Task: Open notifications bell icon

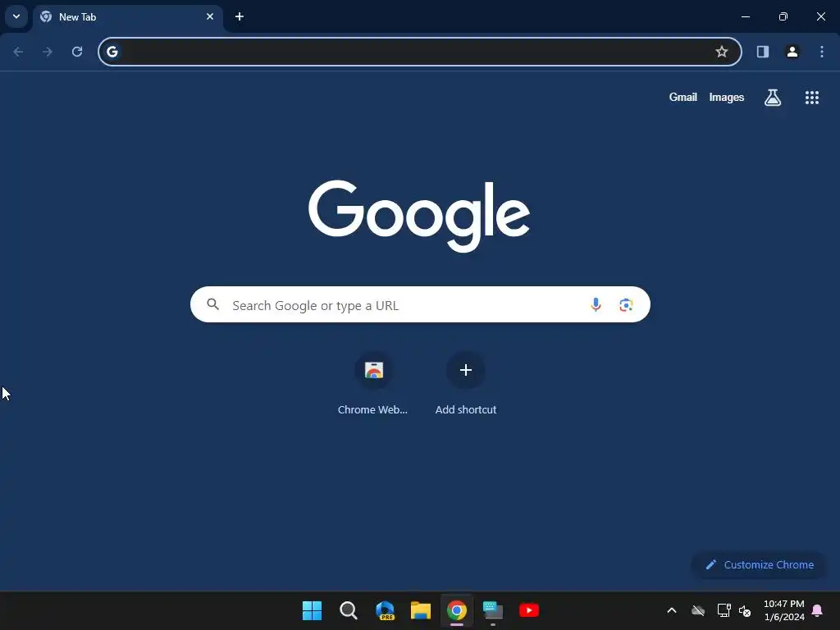Action: (x=817, y=610)
